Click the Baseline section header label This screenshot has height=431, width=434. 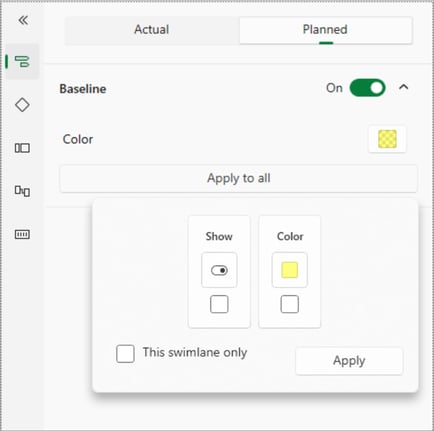point(83,89)
